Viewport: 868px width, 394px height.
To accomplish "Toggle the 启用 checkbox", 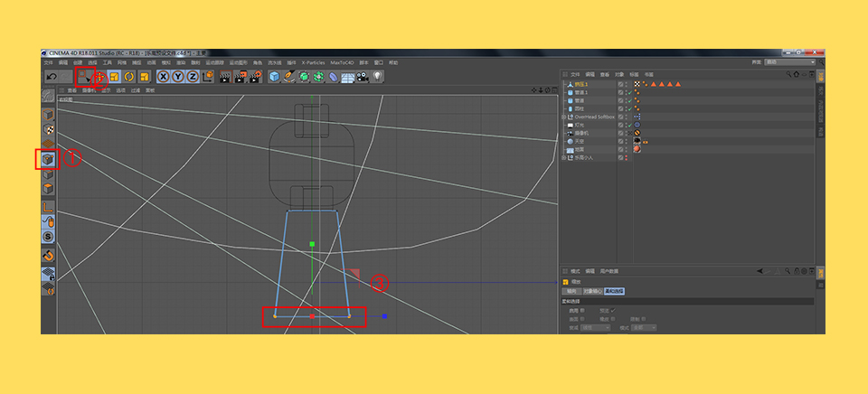I will point(581,311).
